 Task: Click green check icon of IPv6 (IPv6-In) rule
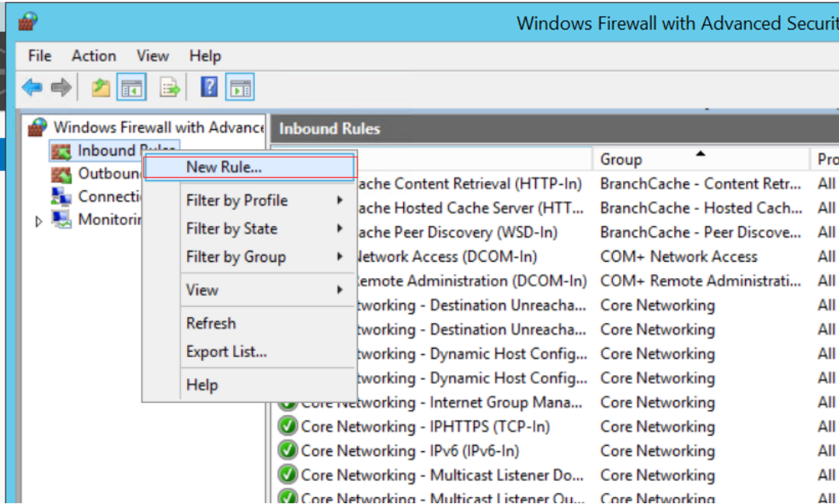tap(287, 450)
